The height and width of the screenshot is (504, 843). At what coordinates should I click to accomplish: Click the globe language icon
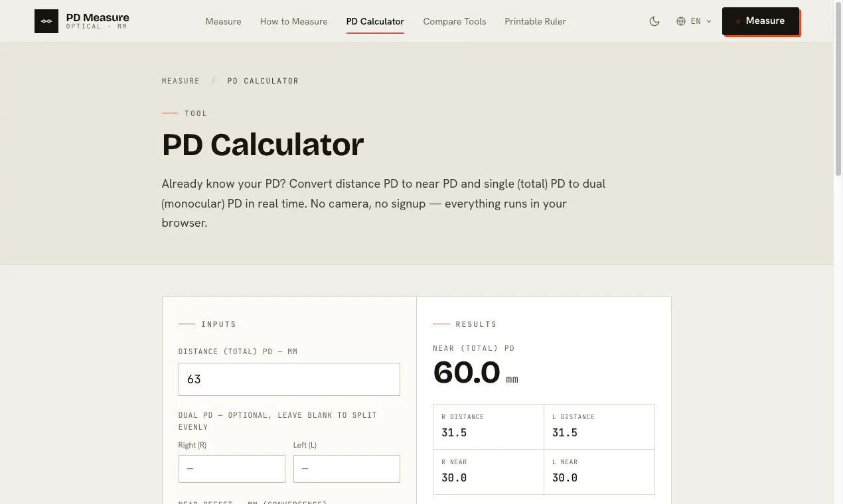click(681, 21)
